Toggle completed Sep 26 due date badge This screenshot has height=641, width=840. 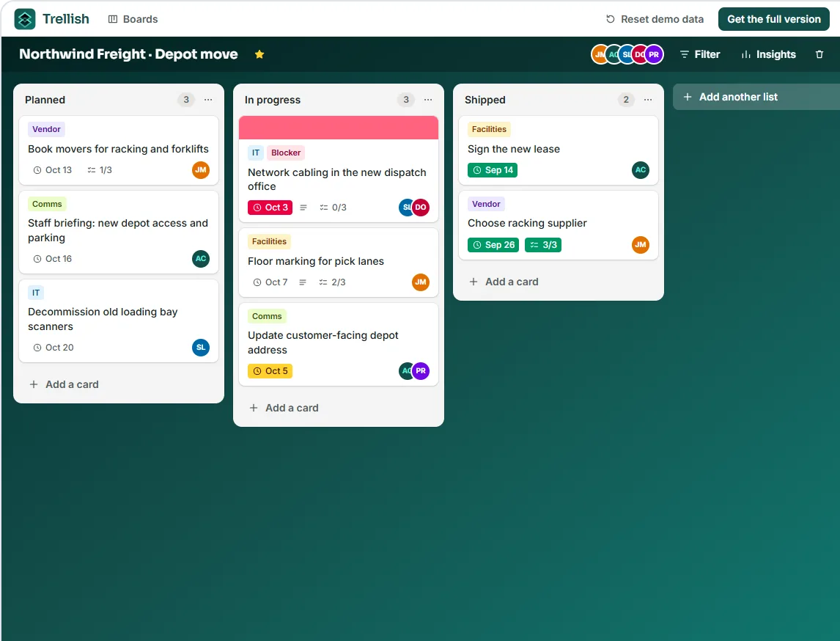[493, 245]
